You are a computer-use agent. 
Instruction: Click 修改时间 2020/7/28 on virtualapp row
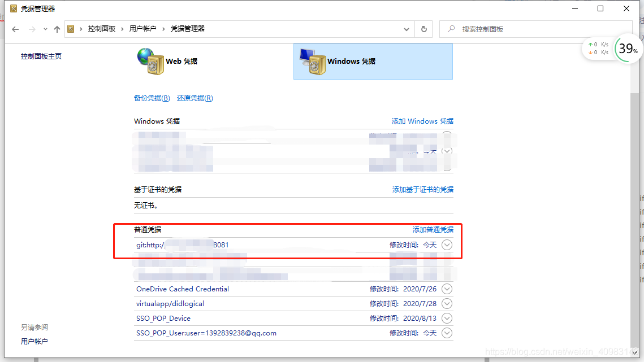(403, 304)
